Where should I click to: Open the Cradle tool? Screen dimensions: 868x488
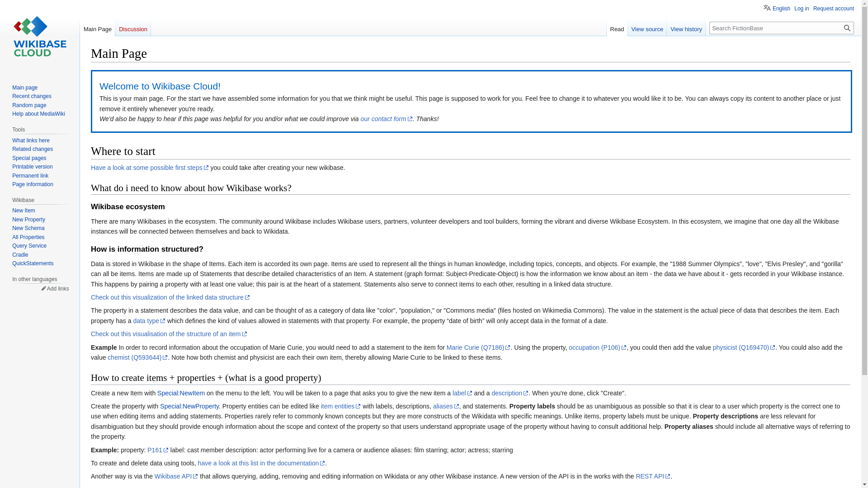coord(20,255)
